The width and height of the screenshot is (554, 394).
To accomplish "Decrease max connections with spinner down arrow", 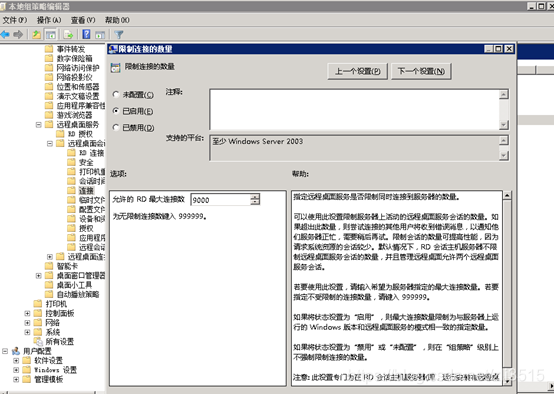I will pyautogui.click(x=255, y=202).
